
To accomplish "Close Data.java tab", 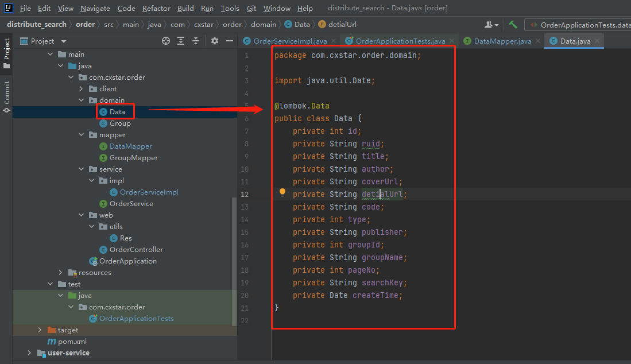I will tap(597, 41).
